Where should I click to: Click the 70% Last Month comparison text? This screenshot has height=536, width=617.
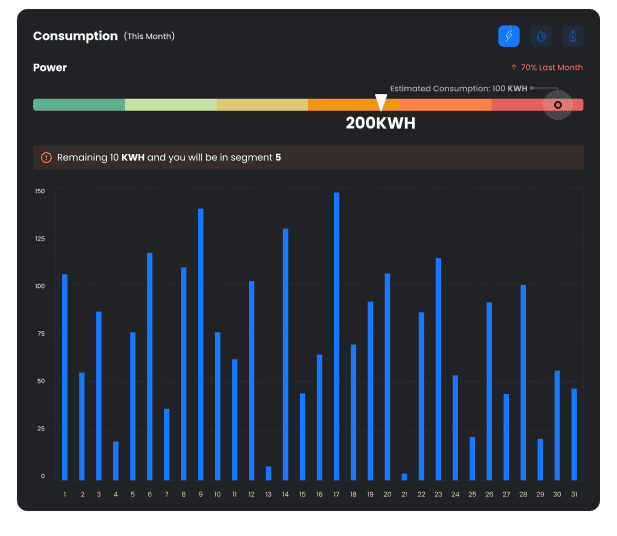point(551,68)
